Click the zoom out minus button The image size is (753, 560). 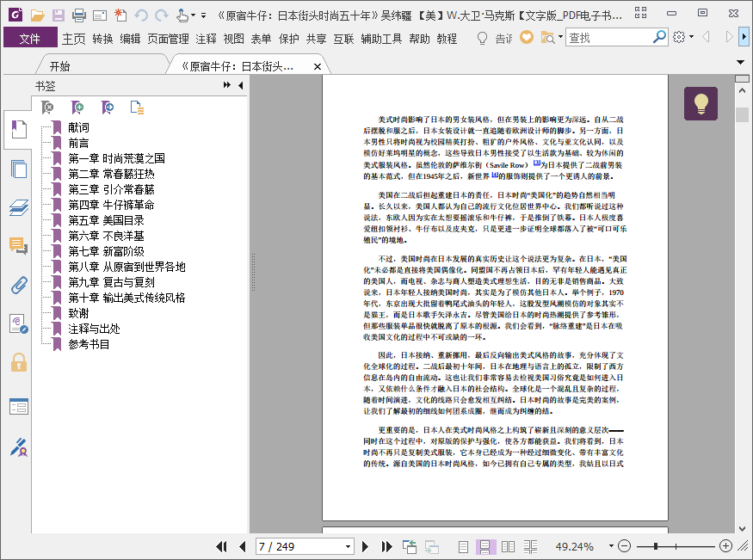click(624, 545)
